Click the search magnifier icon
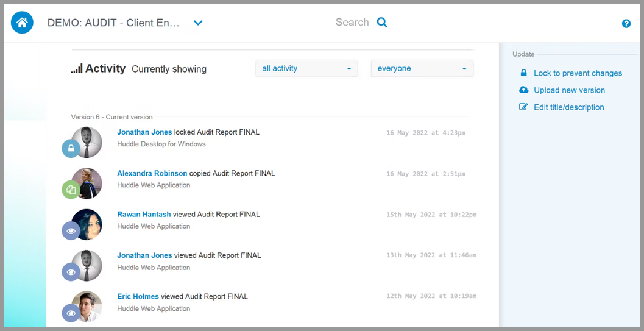 point(382,22)
